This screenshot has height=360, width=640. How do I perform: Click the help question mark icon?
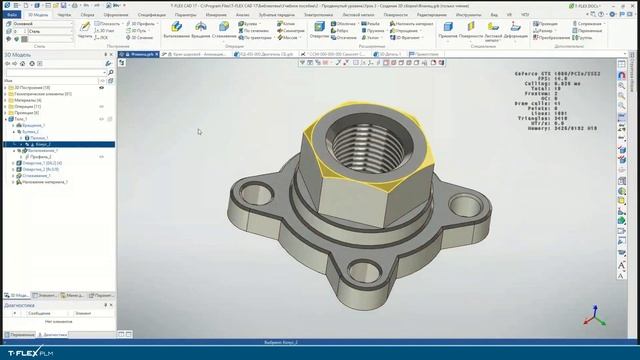pyautogui.click(x=601, y=14)
